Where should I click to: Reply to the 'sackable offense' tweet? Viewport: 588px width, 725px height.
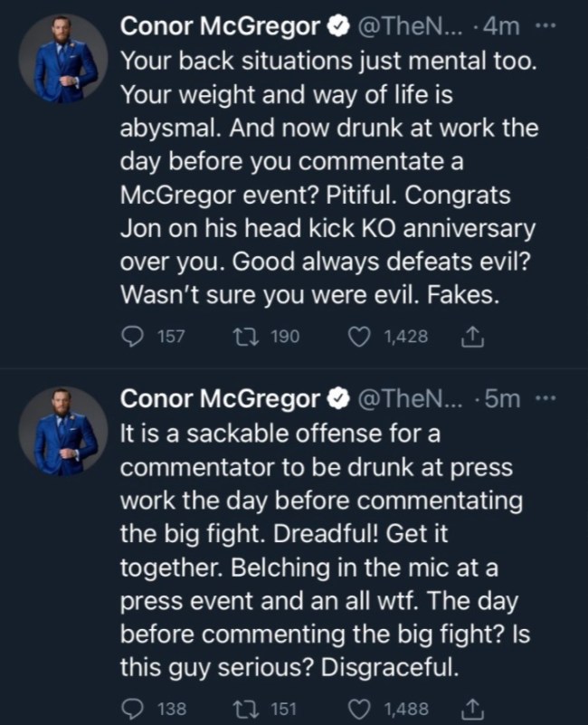[133, 709]
